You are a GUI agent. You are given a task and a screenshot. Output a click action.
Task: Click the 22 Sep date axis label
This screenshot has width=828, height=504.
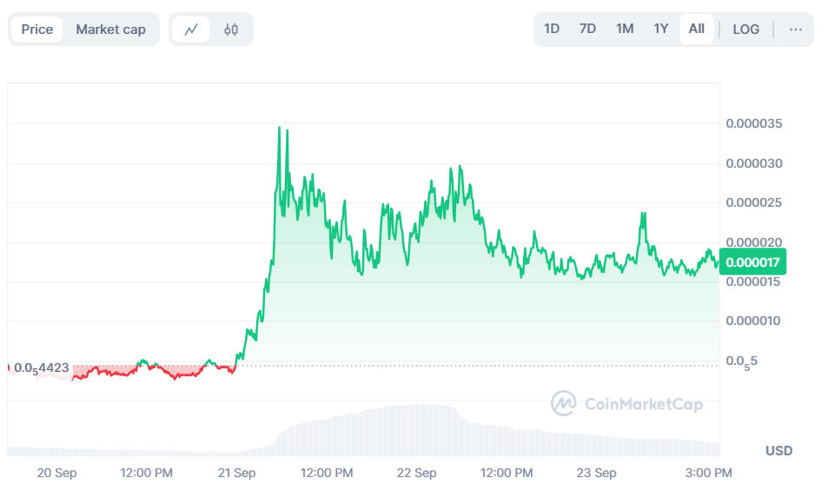pyautogui.click(x=416, y=474)
